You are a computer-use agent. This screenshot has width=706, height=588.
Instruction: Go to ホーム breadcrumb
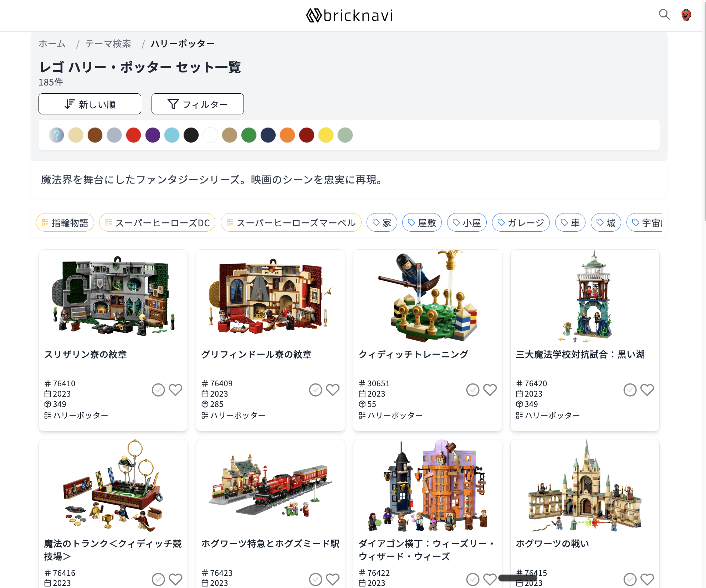[52, 43]
